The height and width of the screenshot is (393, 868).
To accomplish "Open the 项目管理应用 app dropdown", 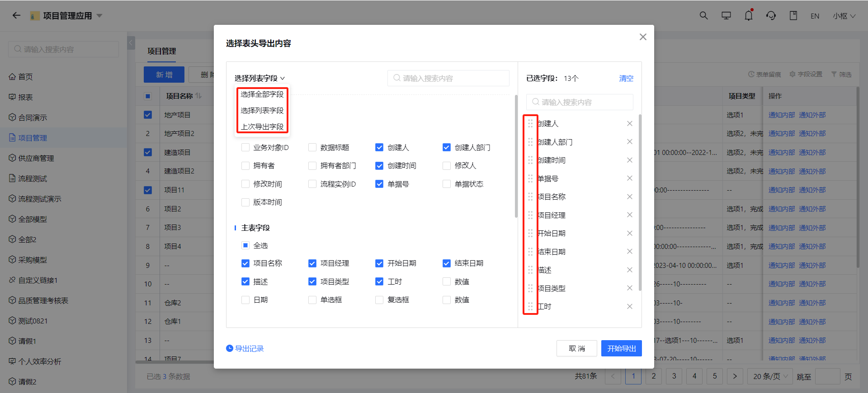I will point(99,16).
